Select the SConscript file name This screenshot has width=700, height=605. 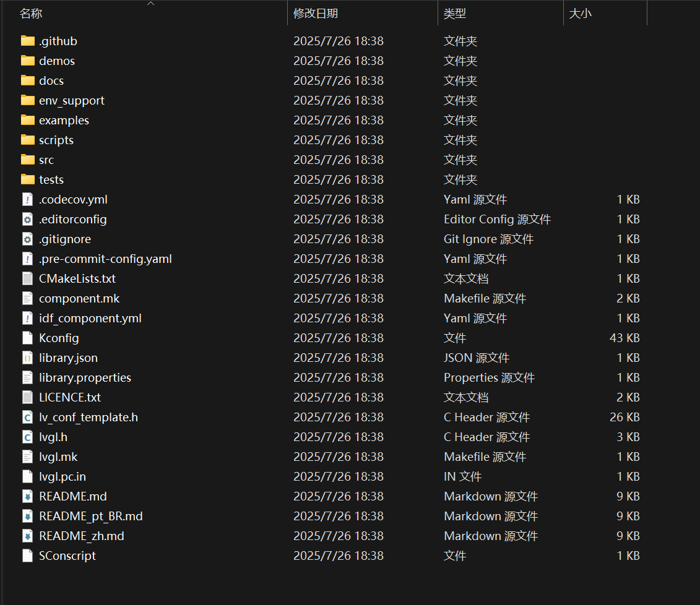67,556
